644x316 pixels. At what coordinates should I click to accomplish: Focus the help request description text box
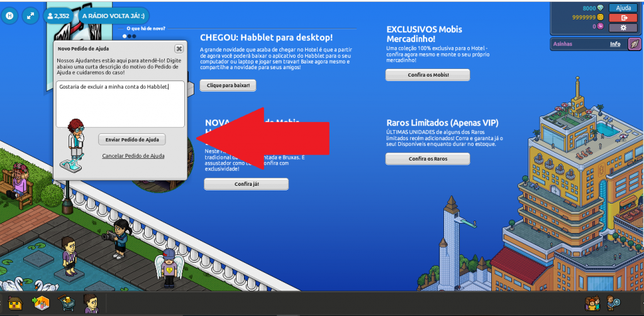coord(120,104)
